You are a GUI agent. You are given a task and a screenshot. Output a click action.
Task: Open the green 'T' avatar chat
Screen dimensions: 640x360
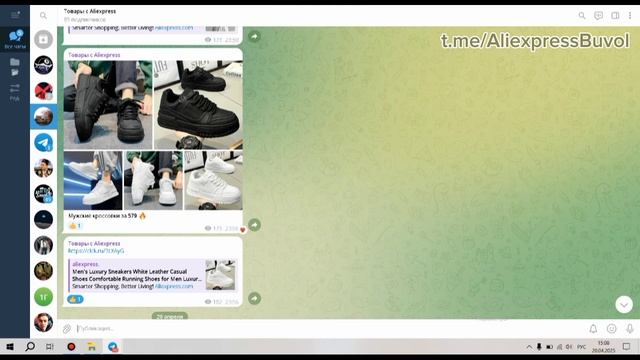point(43,297)
